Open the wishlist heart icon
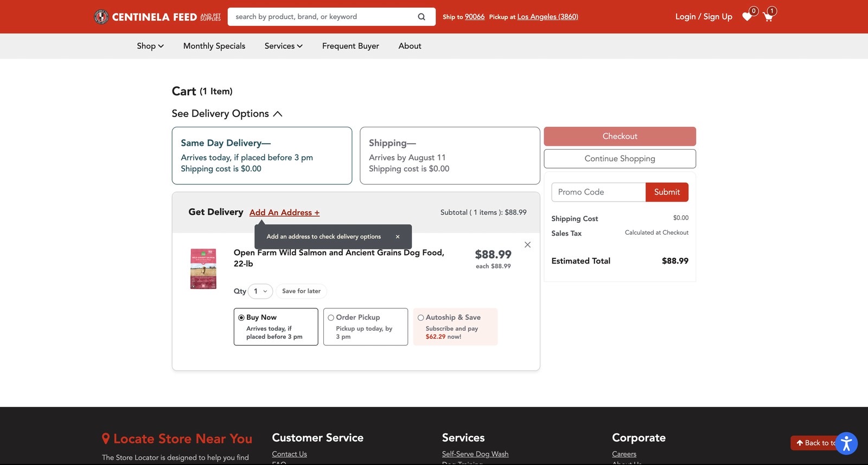Screen dimensions: 868x465 click(748, 16)
